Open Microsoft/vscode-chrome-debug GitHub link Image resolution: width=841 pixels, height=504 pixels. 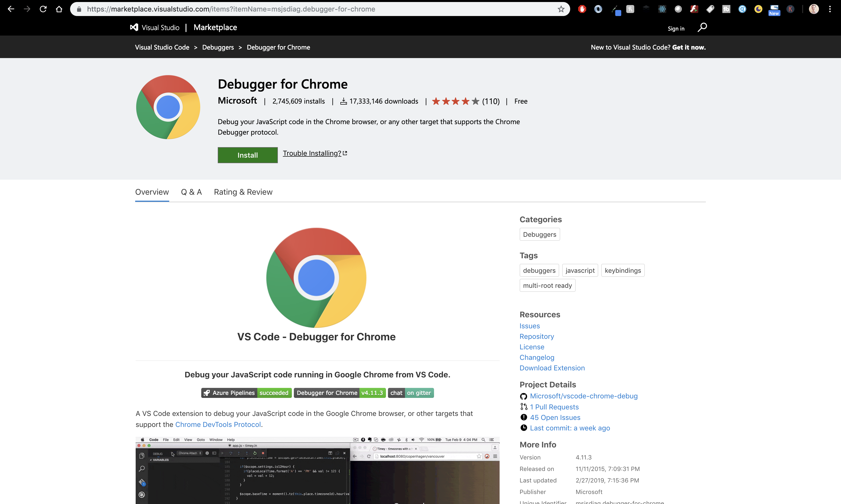(583, 396)
